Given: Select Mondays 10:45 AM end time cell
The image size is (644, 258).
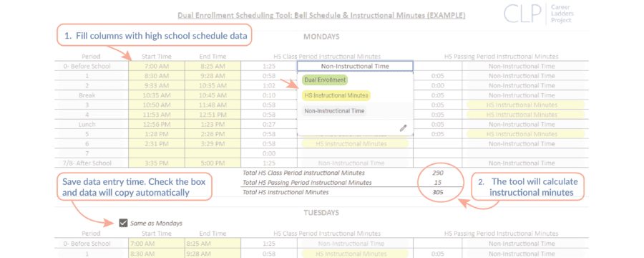Looking at the screenshot, I should 213,95.
